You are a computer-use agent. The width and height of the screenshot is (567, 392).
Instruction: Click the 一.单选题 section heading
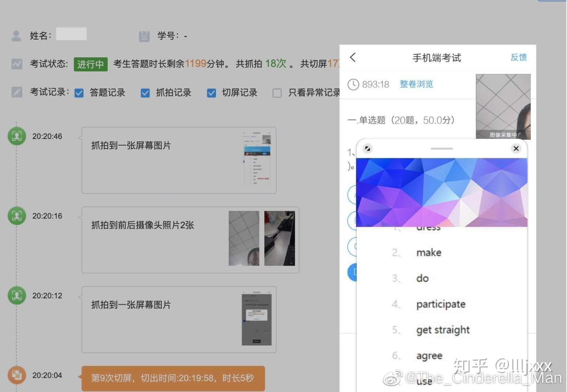tap(401, 120)
